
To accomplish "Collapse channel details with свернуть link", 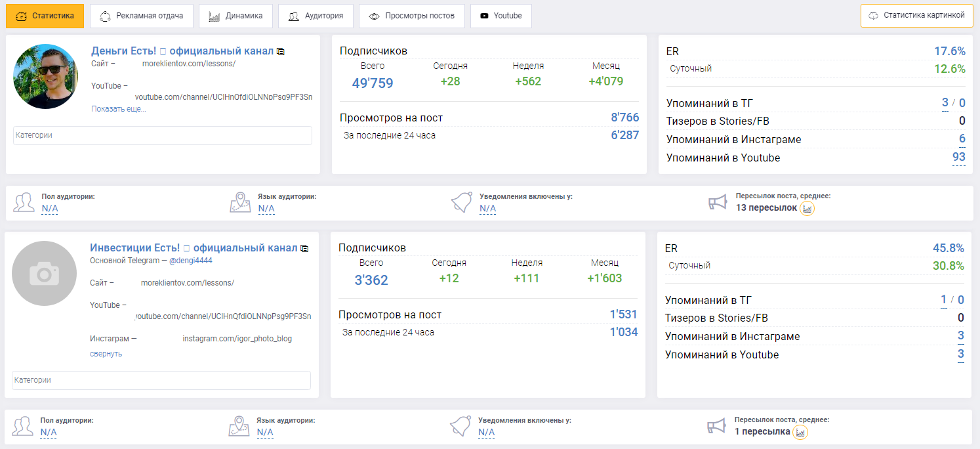I will (106, 354).
